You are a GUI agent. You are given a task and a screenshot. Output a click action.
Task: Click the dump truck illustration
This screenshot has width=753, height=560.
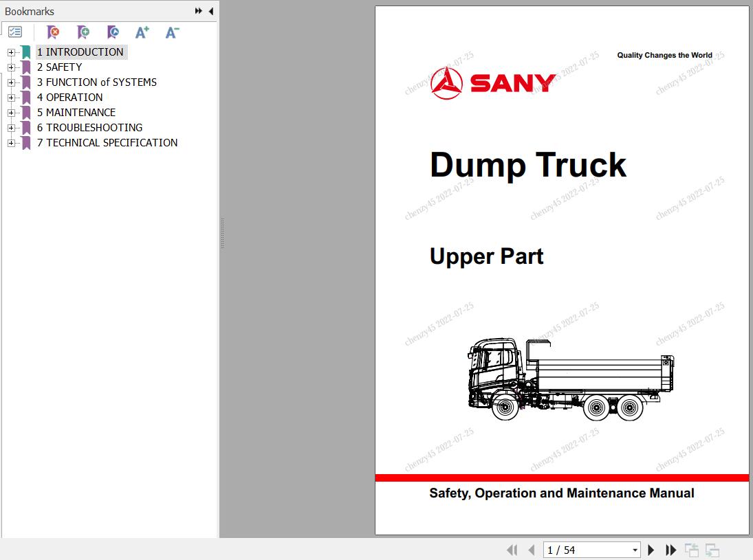[571, 379]
